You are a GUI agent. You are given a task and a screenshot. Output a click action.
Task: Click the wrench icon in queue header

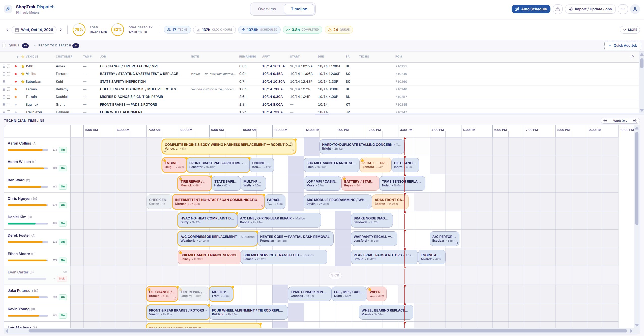coord(632,57)
